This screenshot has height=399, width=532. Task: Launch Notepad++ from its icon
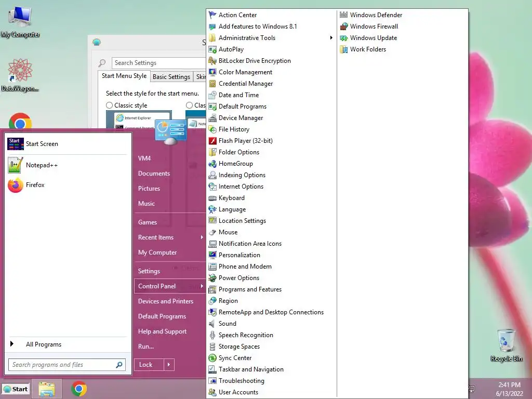15,165
